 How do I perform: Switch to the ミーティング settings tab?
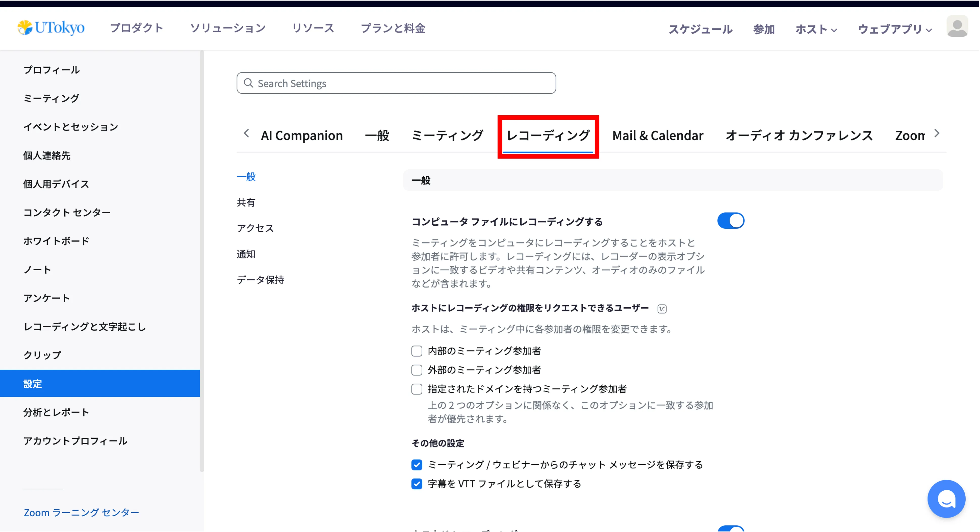(447, 135)
